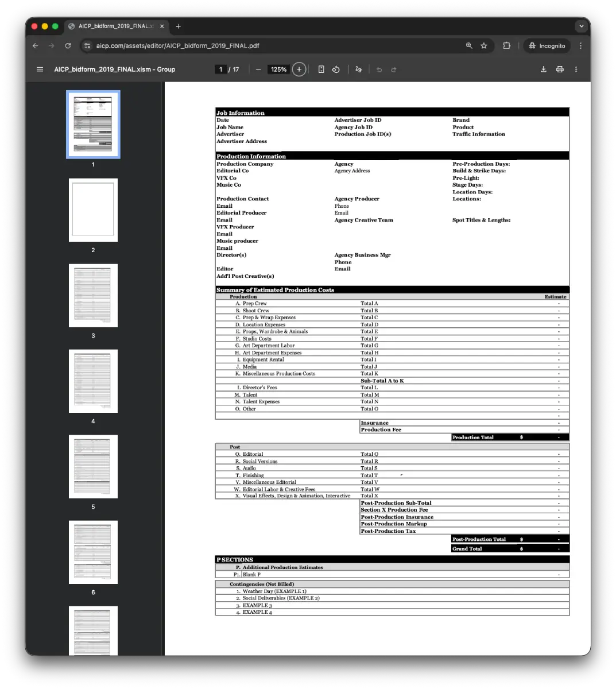
Task: Click the 'Job Information' heading
Action: [x=241, y=113]
